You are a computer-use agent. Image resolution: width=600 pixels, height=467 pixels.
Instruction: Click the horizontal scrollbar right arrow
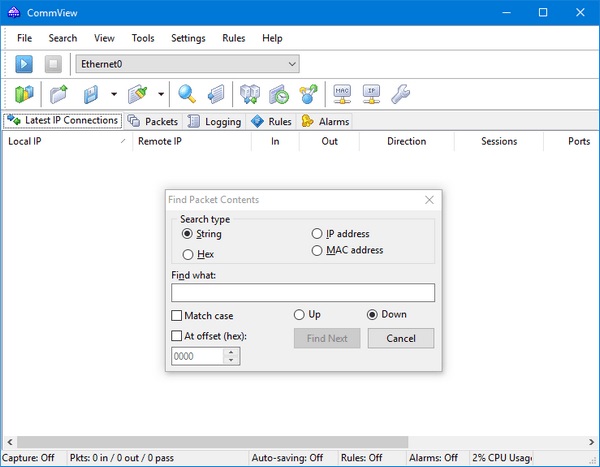pyautogui.click(x=592, y=442)
